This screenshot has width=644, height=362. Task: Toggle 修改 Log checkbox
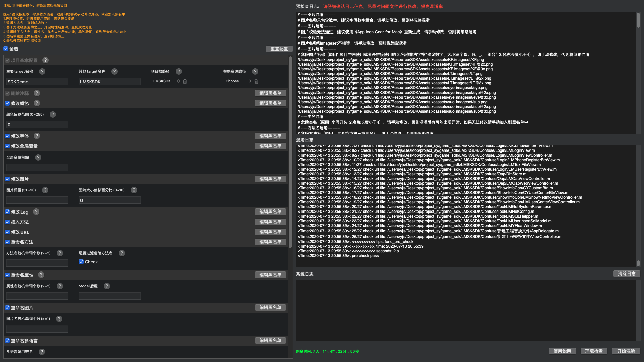[x=7, y=212]
